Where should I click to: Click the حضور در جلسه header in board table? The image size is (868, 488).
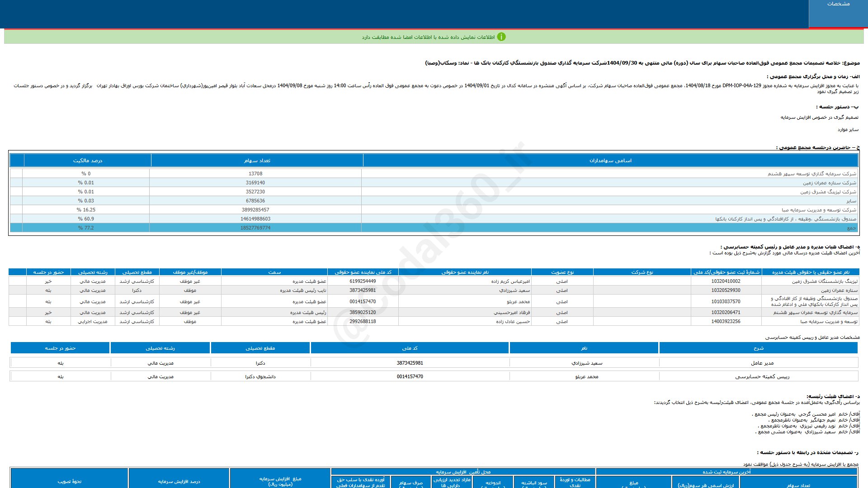[x=48, y=272]
